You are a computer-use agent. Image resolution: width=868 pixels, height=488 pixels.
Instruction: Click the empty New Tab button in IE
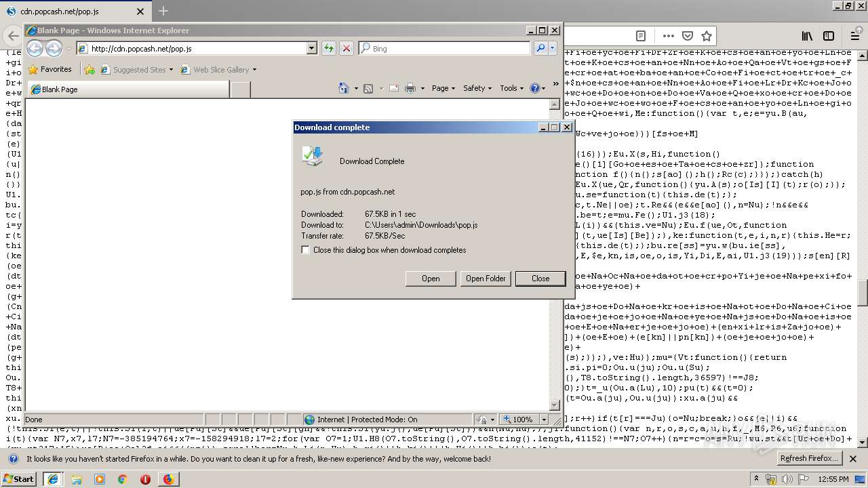241,89
